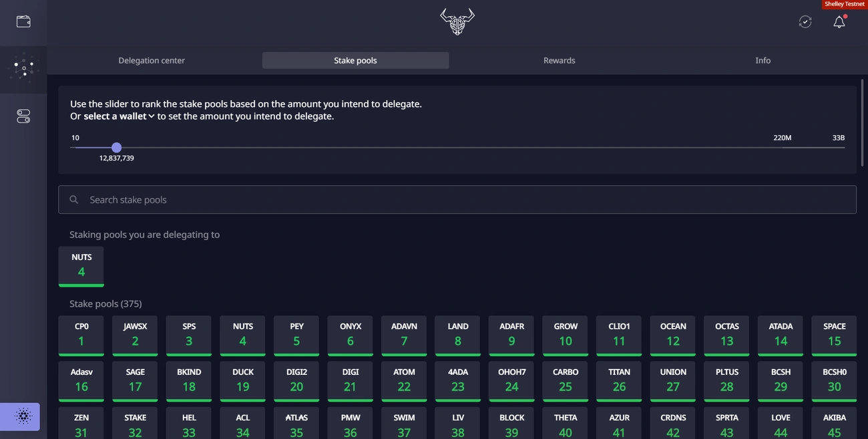
Task: Click the Daedalus bull logo
Action: click(x=457, y=21)
